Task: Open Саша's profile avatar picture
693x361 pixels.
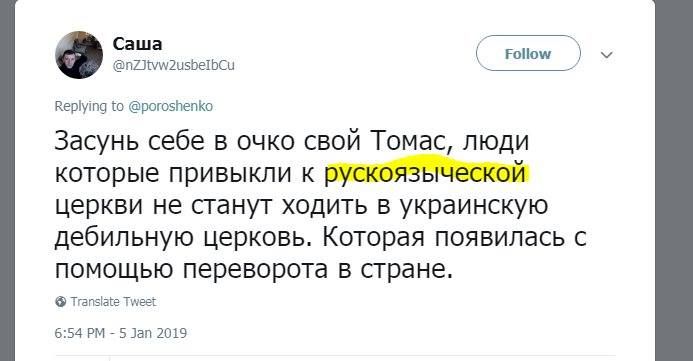Action: 79,55
